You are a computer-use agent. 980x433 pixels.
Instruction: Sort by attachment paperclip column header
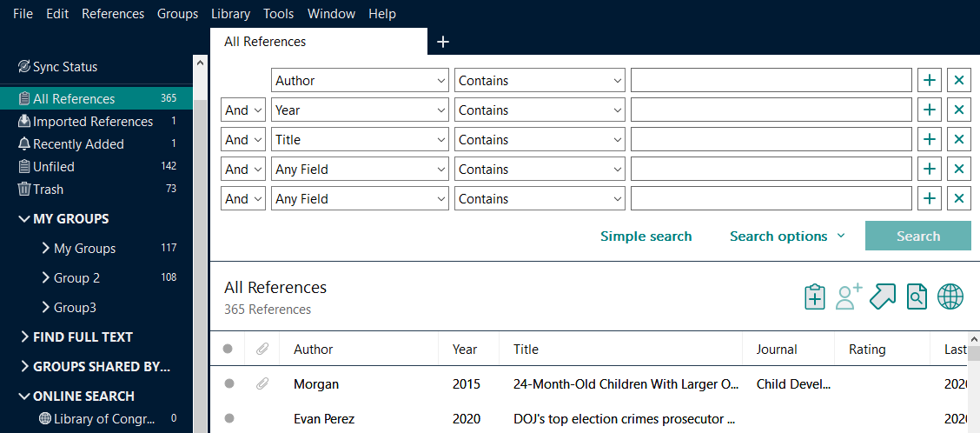262,350
